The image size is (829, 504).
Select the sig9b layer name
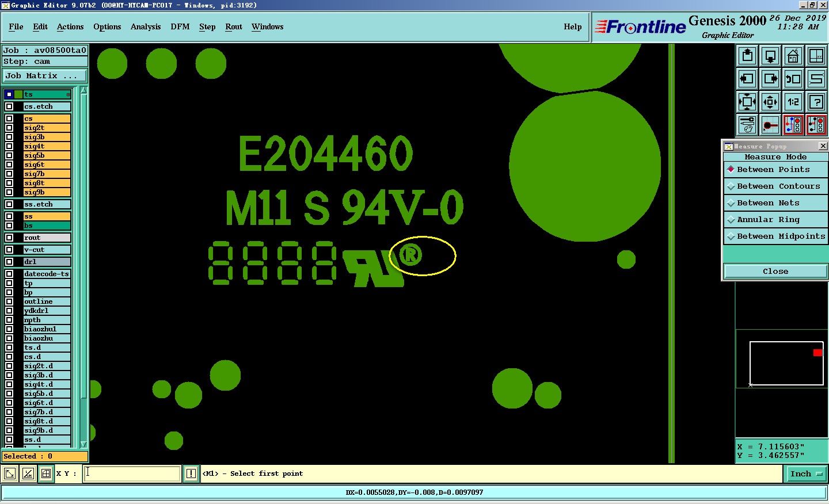[x=47, y=192]
